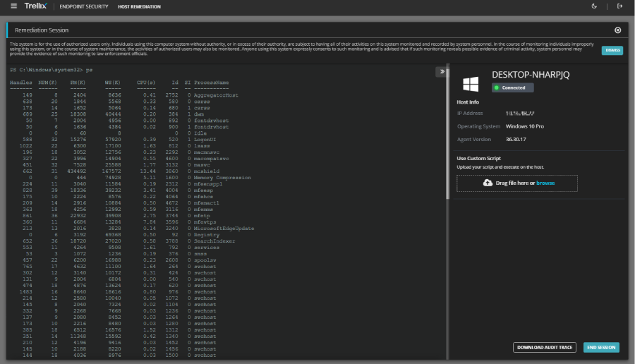635x364 pixels.
Task: Toggle dark mode moon icon
Action: point(594,6)
